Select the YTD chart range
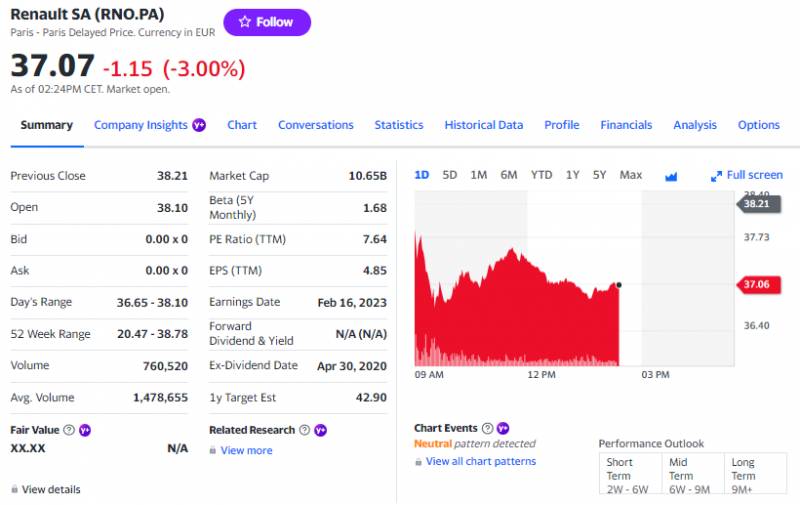The image size is (800, 505). pos(541,175)
